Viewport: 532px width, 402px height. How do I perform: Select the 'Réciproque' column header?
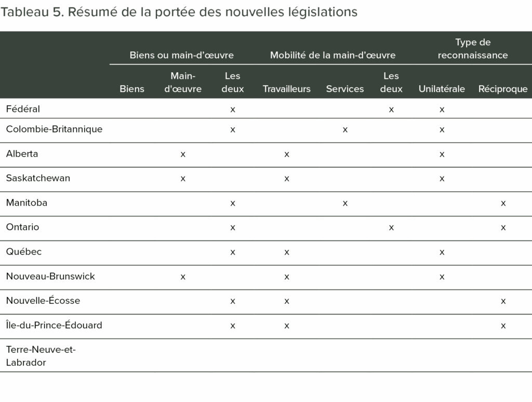pyautogui.click(x=503, y=89)
